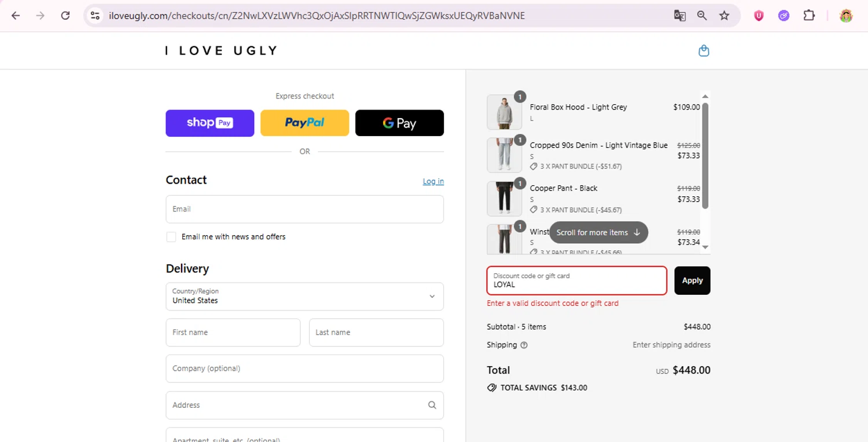Click the Floral Box Hood thumbnail

[504, 112]
